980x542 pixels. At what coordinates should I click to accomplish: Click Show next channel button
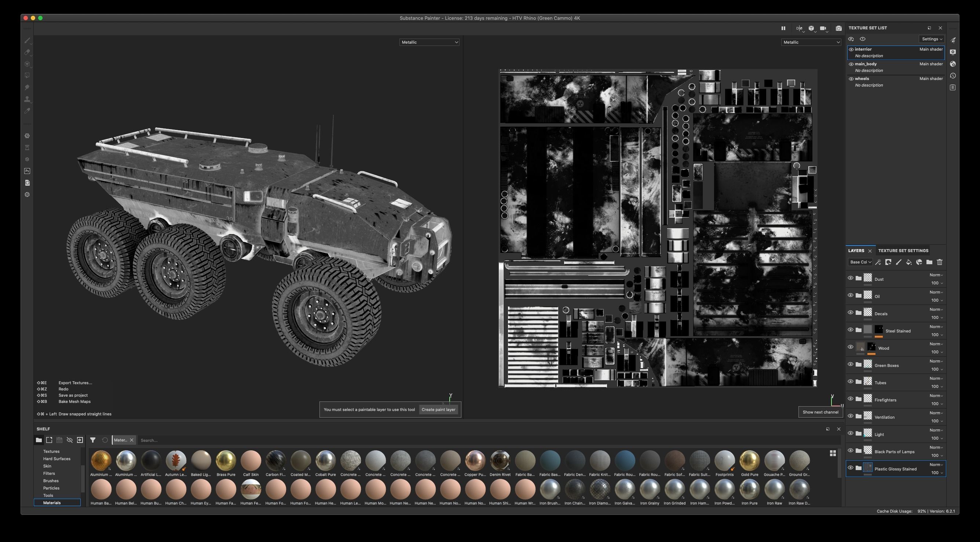tap(820, 412)
